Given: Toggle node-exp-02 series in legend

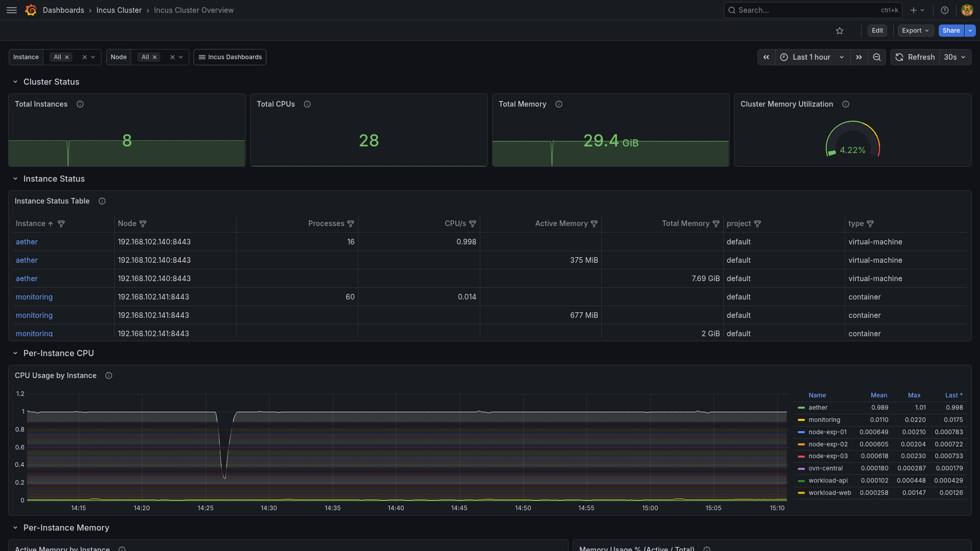Looking at the screenshot, I should click(828, 444).
